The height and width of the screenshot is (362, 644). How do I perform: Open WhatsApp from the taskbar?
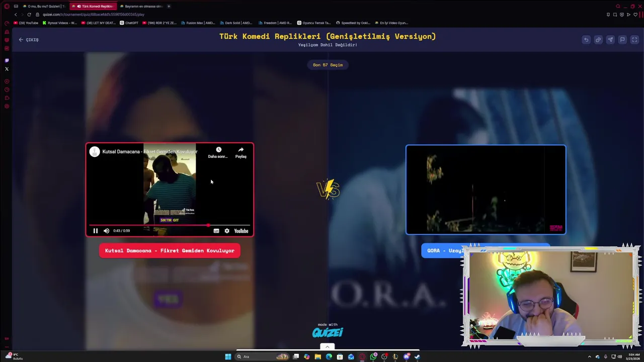(373, 356)
